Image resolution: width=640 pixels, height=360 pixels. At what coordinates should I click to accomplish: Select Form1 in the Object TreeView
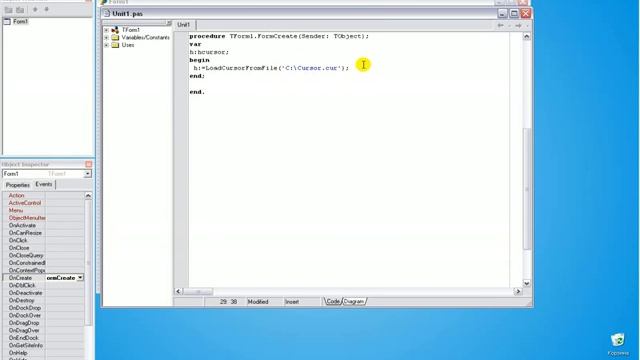tap(20, 21)
